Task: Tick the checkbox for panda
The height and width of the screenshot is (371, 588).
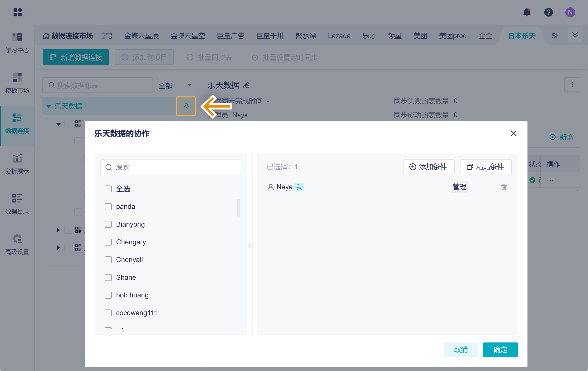Action: tap(108, 207)
